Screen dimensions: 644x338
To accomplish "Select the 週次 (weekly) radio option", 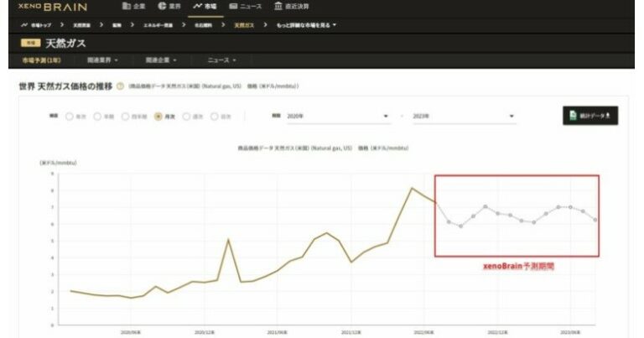I will (x=186, y=117).
